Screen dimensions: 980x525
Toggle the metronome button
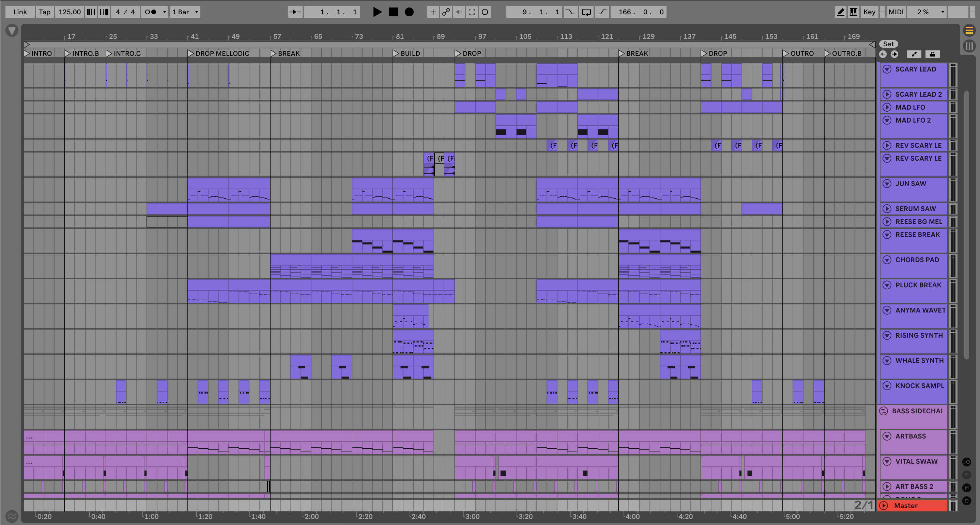tap(151, 12)
